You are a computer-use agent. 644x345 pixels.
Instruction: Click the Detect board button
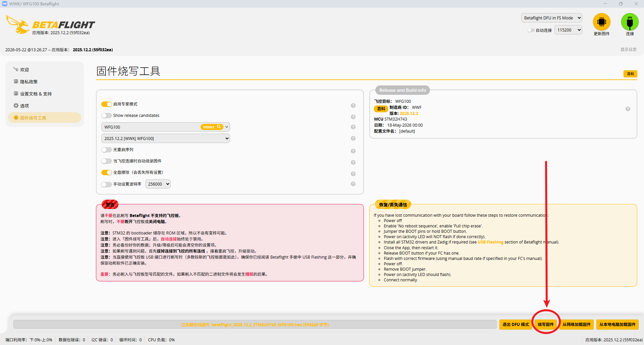pyautogui.click(x=212, y=127)
